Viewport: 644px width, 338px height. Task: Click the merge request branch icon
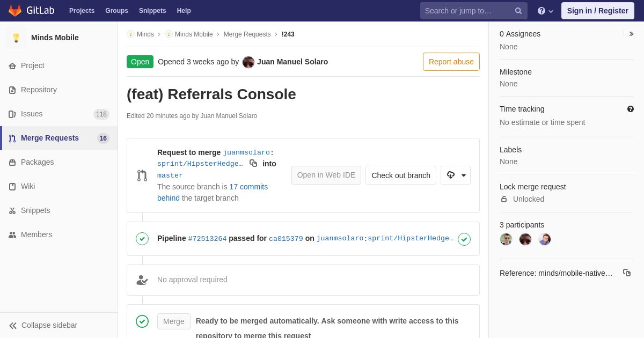tap(142, 175)
